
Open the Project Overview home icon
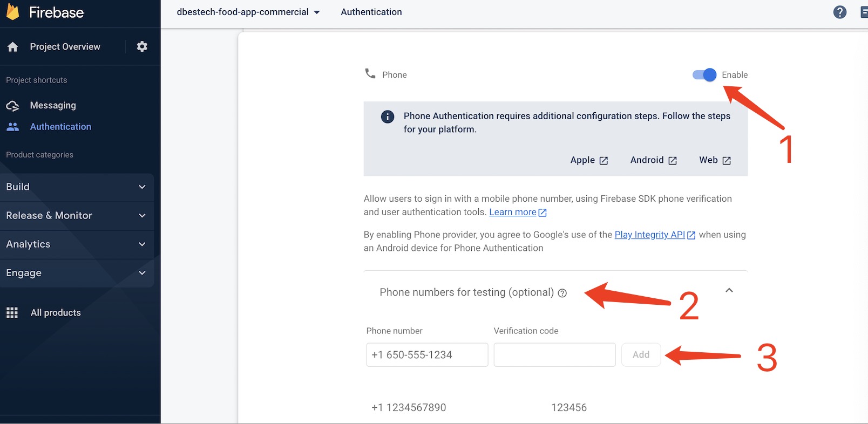click(13, 47)
